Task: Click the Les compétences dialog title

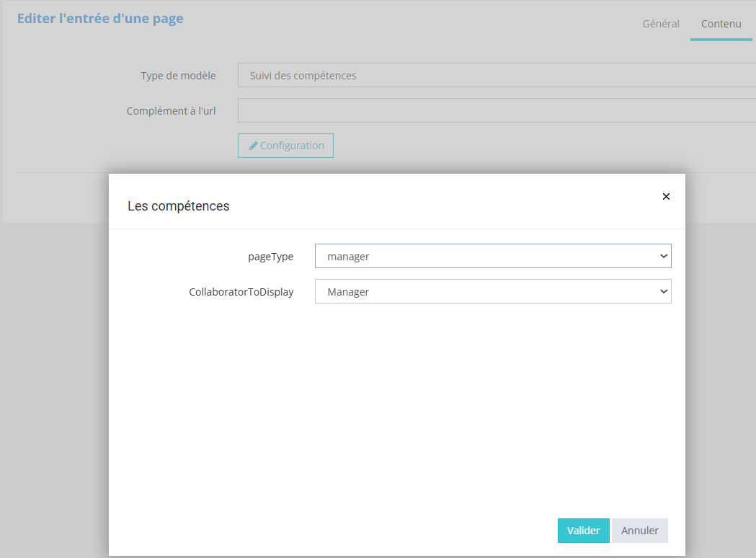Action: [x=178, y=206]
